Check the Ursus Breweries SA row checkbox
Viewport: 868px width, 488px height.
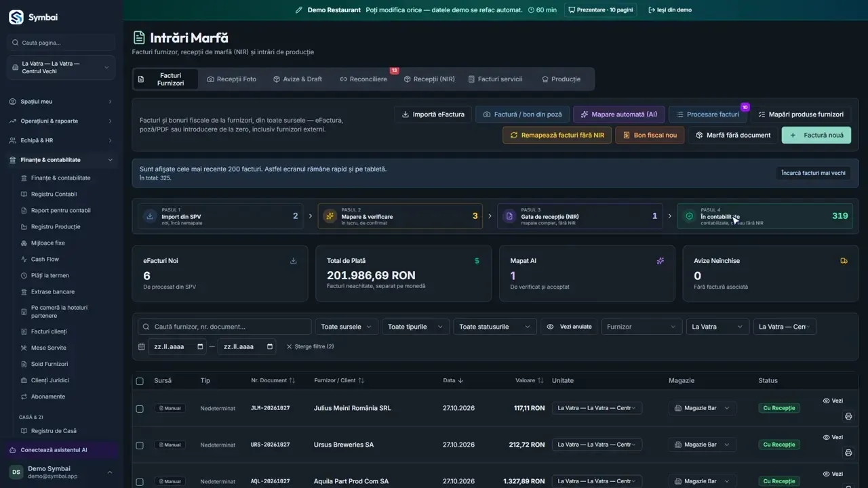(140, 445)
